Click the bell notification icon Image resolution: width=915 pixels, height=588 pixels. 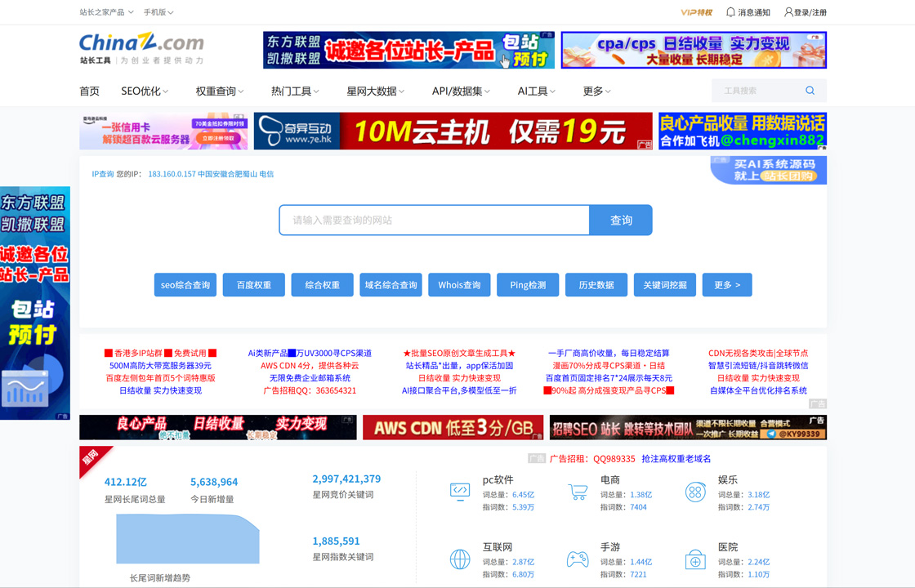(730, 11)
